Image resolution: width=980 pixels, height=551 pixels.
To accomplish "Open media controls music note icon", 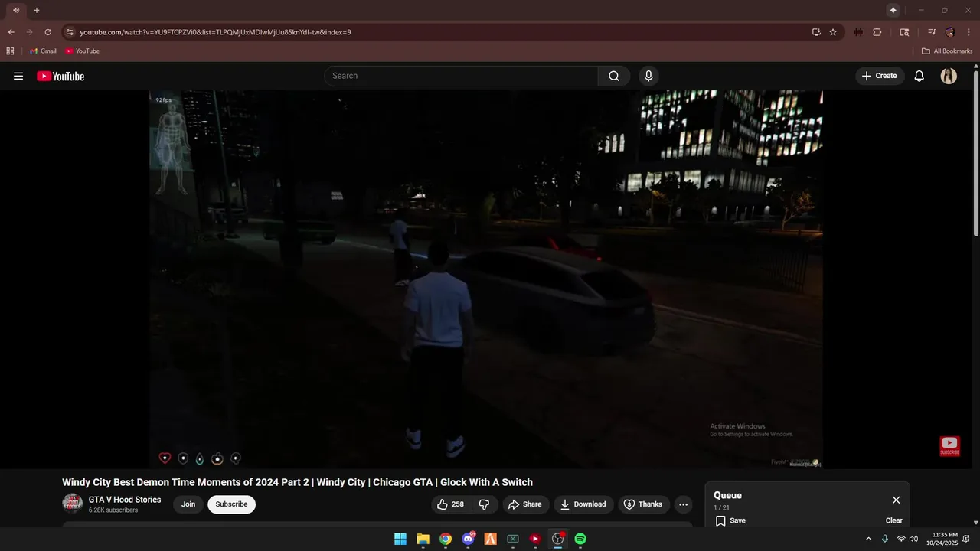I will tap(932, 32).
